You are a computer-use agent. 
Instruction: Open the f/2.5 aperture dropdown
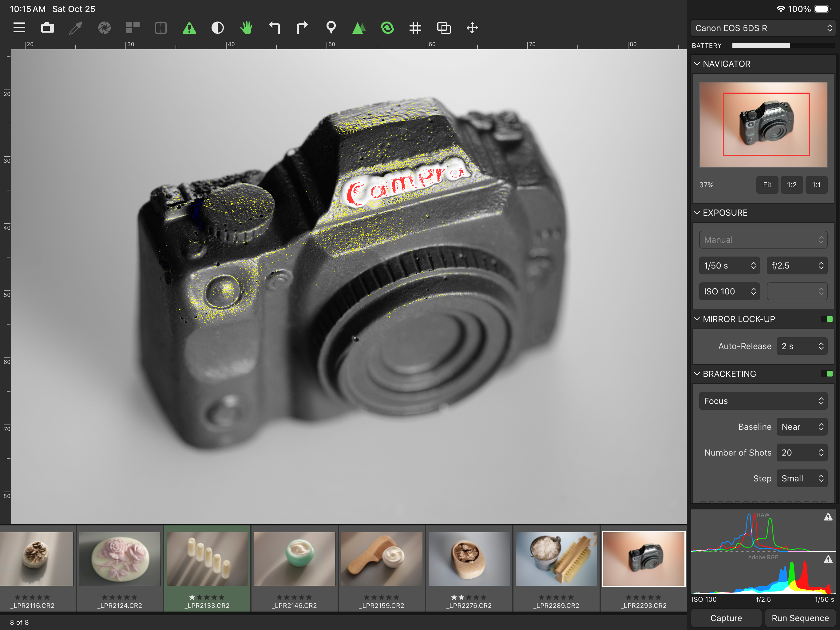tap(797, 265)
